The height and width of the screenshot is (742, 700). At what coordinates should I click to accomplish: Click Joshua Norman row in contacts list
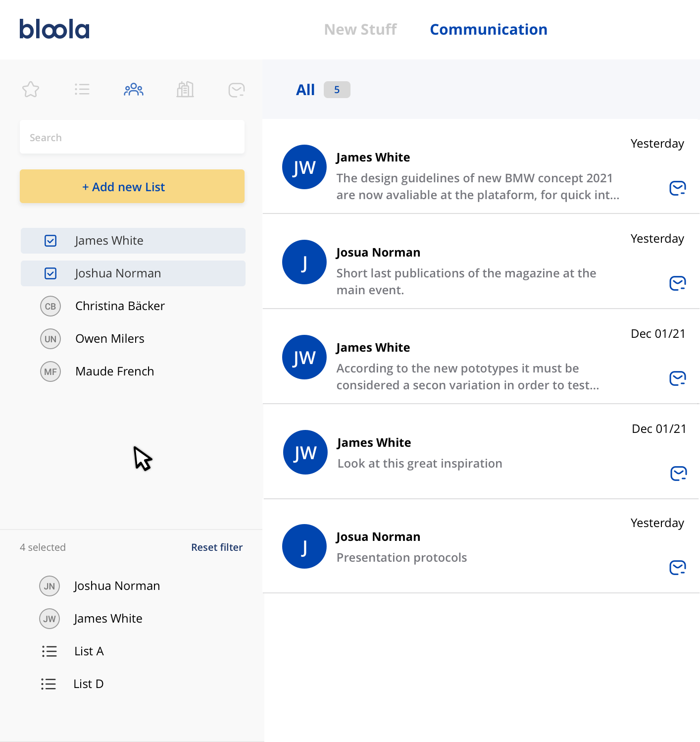133,273
